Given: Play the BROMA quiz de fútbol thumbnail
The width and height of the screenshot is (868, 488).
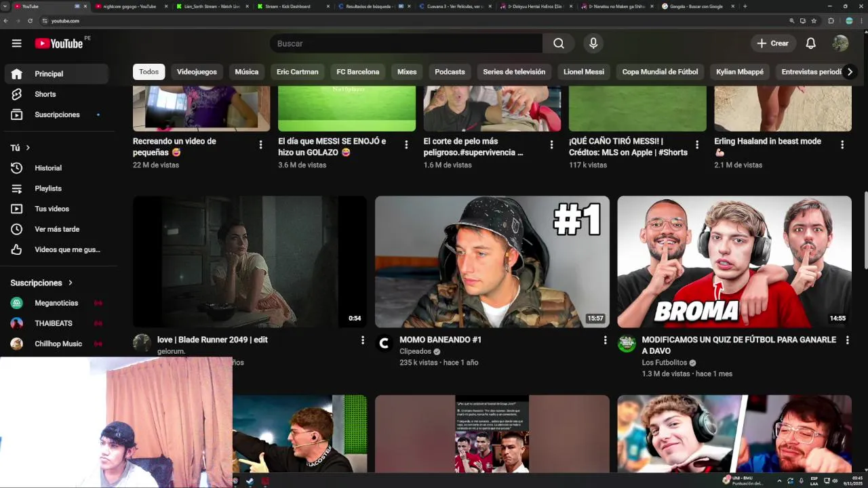Looking at the screenshot, I should click(734, 262).
